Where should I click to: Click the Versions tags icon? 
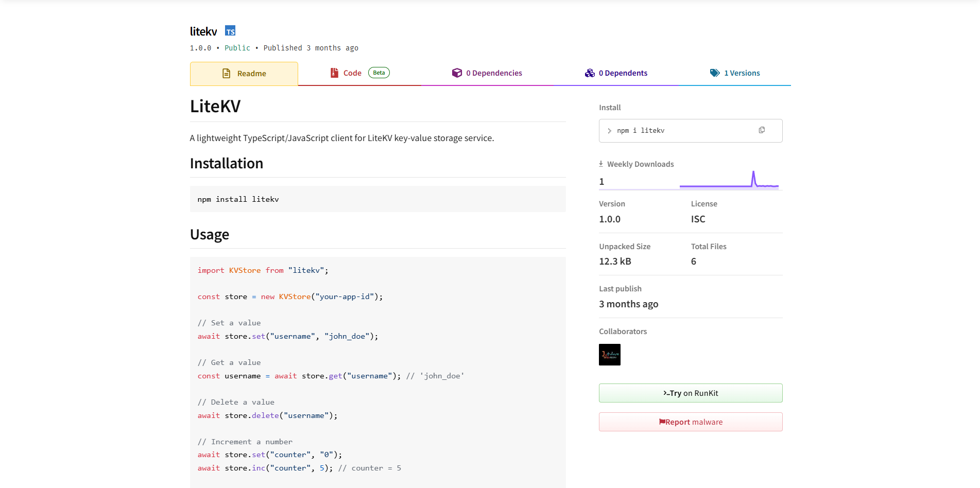tap(715, 73)
